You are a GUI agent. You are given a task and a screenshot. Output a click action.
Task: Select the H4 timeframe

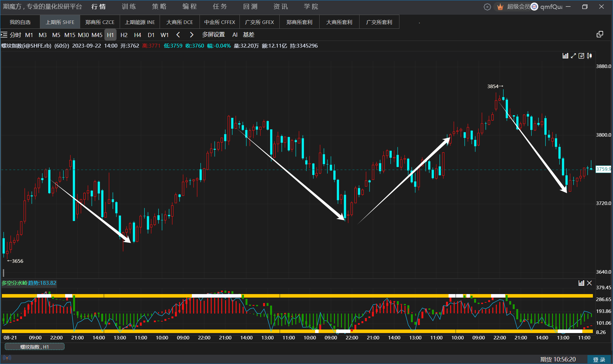coord(137,35)
